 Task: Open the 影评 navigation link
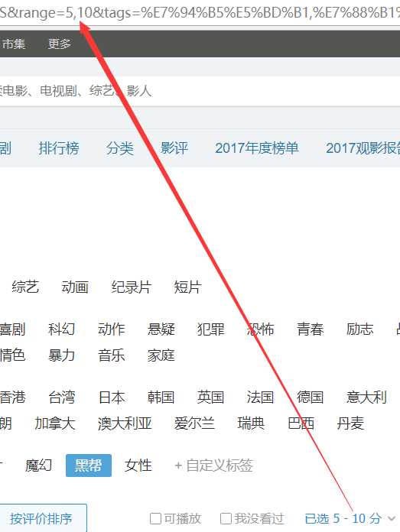pos(174,148)
